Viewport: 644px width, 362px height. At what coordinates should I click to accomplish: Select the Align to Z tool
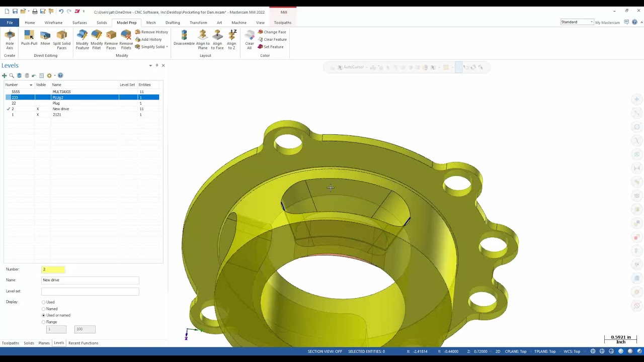click(x=231, y=39)
